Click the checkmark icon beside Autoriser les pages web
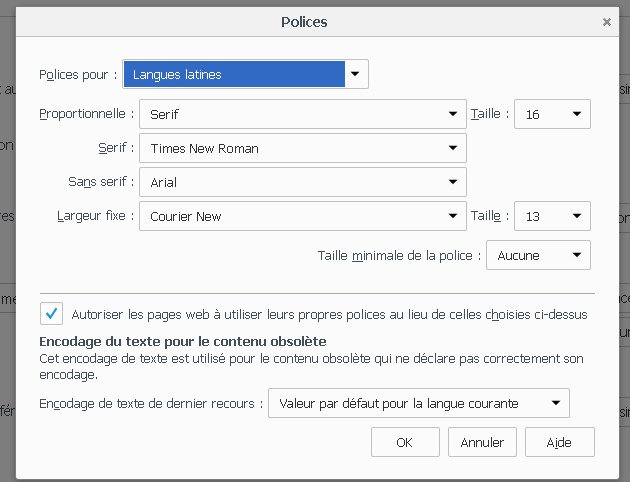Image resolution: width=630 pixels, height=482 pixels. tap(51, 313)
